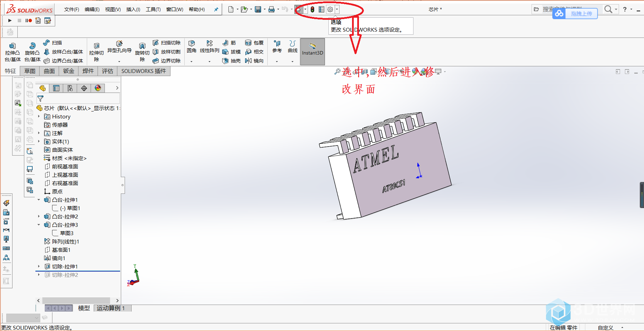Click the 筋 rib tool
This screenshot has width=644, height=331.
229,43
